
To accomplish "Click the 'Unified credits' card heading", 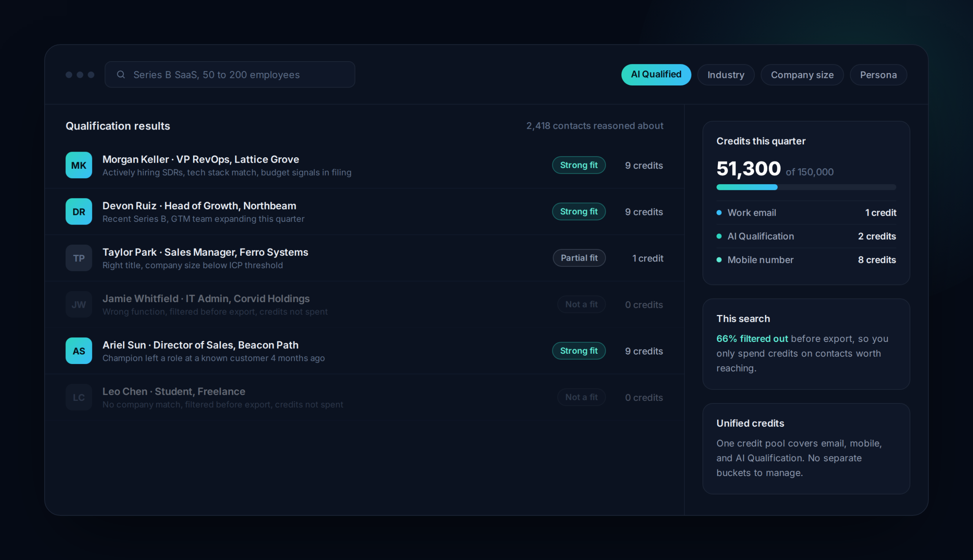I will [x=750, y=423].
